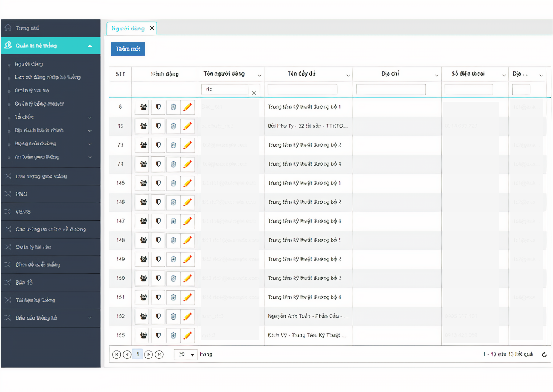Go to the first page of results
The width and height of the screenshot is (553, 392).
(116, 354)
